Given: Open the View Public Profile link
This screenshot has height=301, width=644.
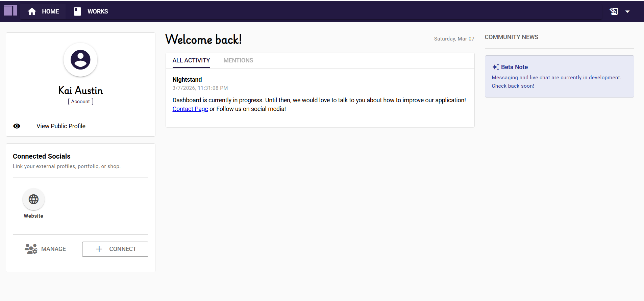Looking at the screenshot, I should click(x=61, y=126).
